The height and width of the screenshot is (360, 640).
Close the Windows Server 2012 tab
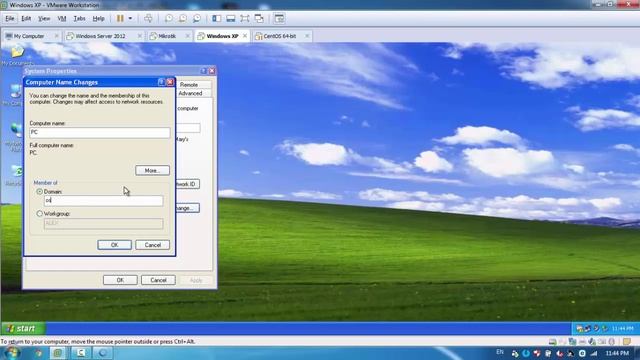pos(140,36)
